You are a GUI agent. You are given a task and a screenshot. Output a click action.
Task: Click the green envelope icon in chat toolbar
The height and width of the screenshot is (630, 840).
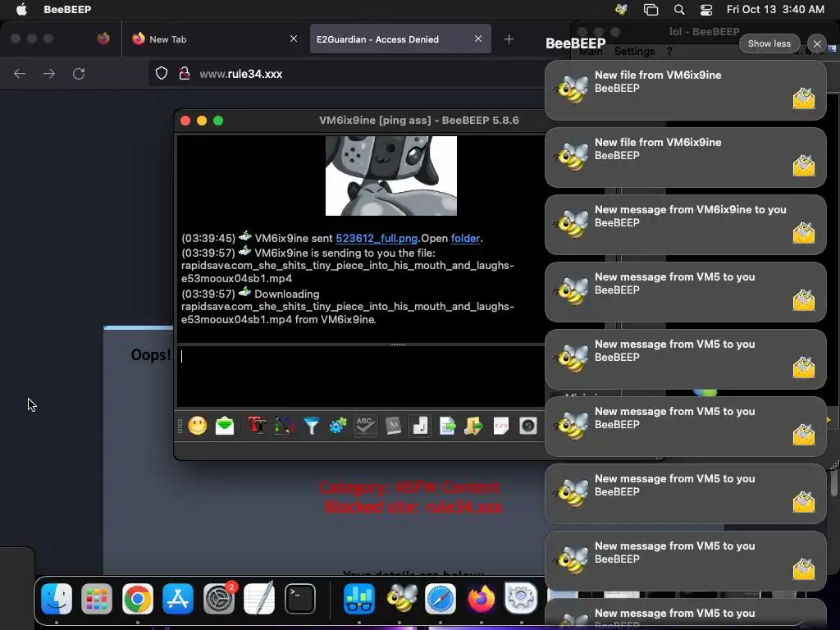pyautogui.click(x=225, y=426)
